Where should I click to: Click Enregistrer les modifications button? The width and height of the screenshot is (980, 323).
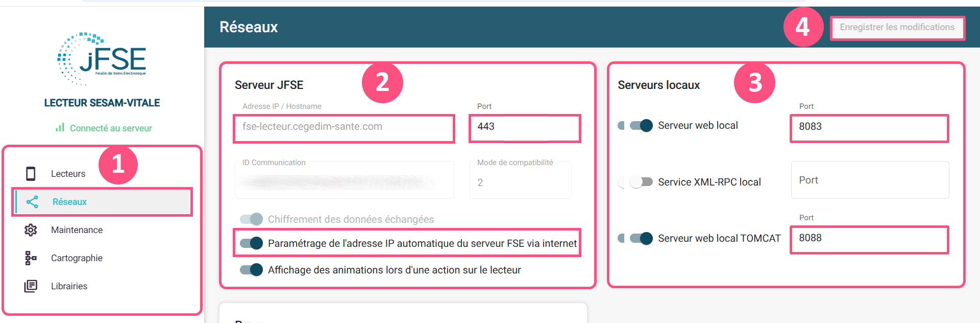click(897, 28)
